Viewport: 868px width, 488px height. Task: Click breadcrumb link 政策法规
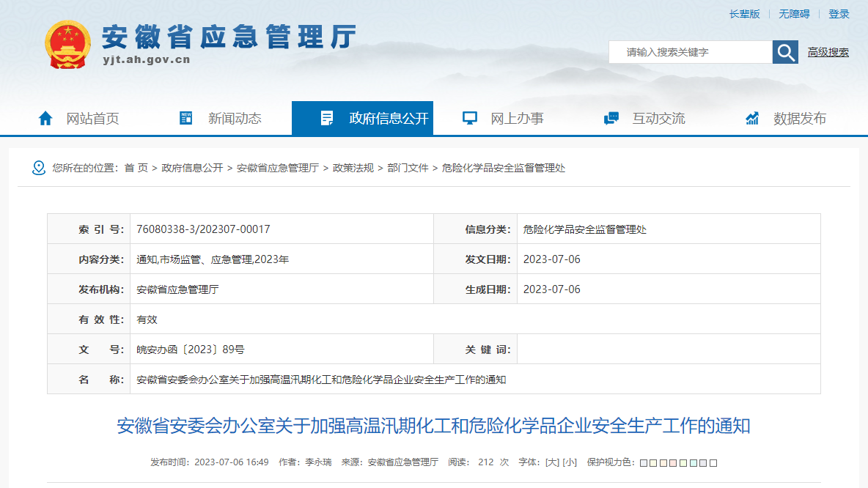pyautogui.click(x=353, y=168)
